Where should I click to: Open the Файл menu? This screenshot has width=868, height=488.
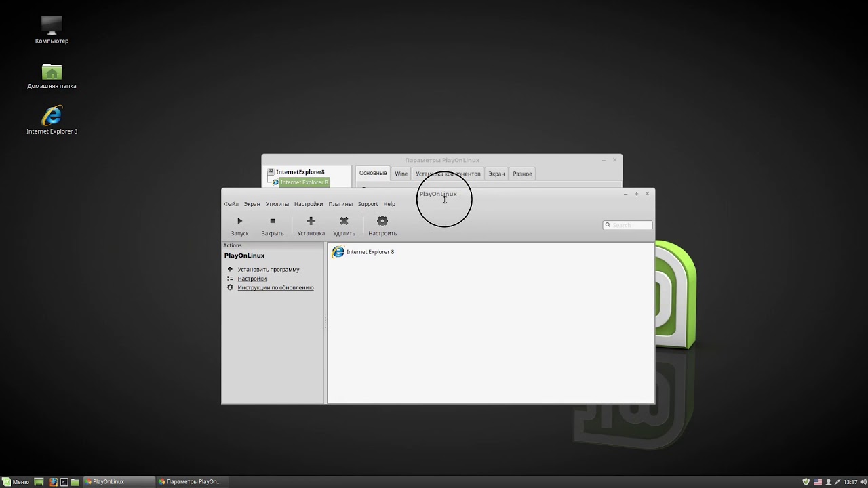coord(231,204)
